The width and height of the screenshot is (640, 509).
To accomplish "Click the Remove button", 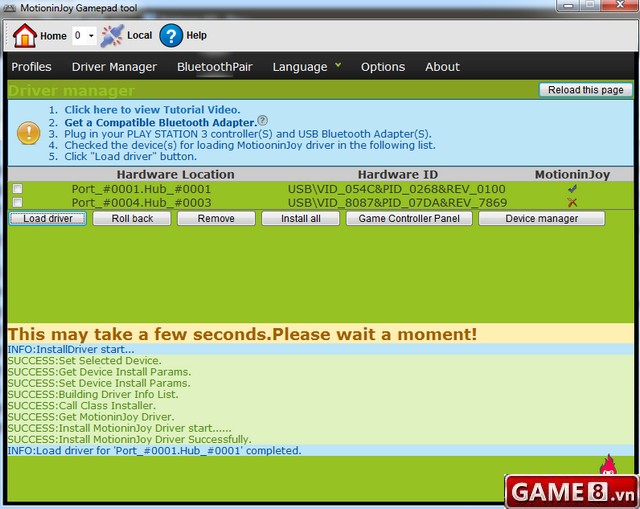I will [216, 218].
